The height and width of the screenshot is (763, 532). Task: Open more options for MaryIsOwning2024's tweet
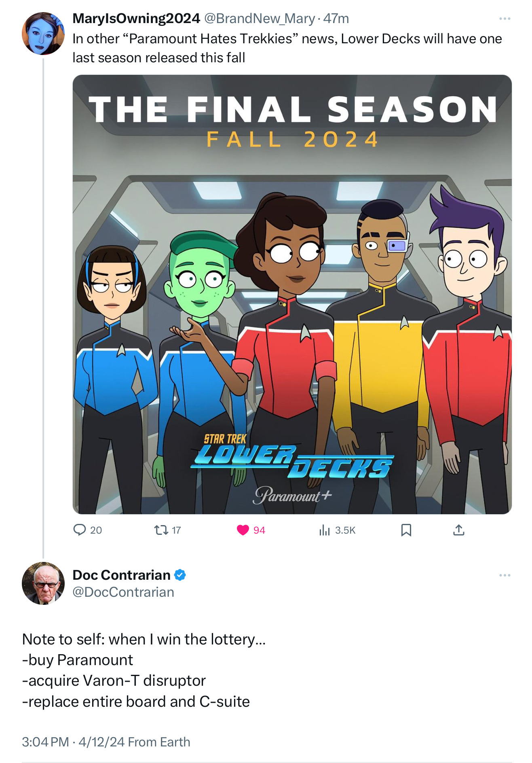tap(505, 19)
